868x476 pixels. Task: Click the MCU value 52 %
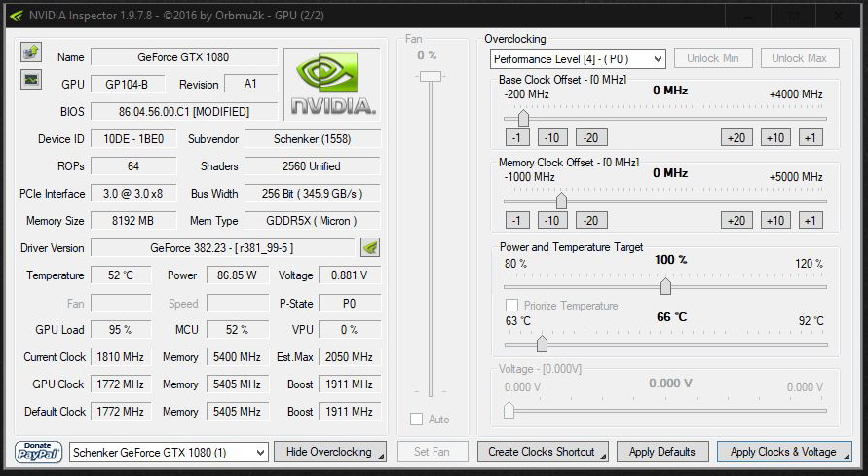click(x=238, y=329)
